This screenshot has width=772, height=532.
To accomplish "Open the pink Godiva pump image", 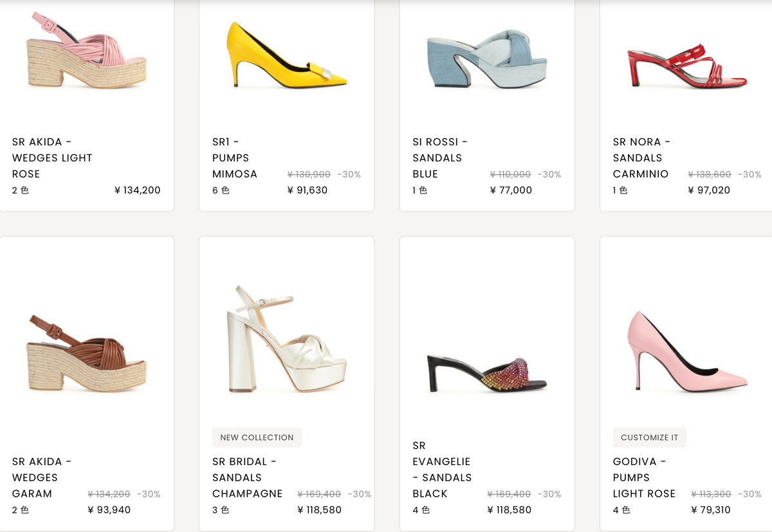I will click(687, 351).
